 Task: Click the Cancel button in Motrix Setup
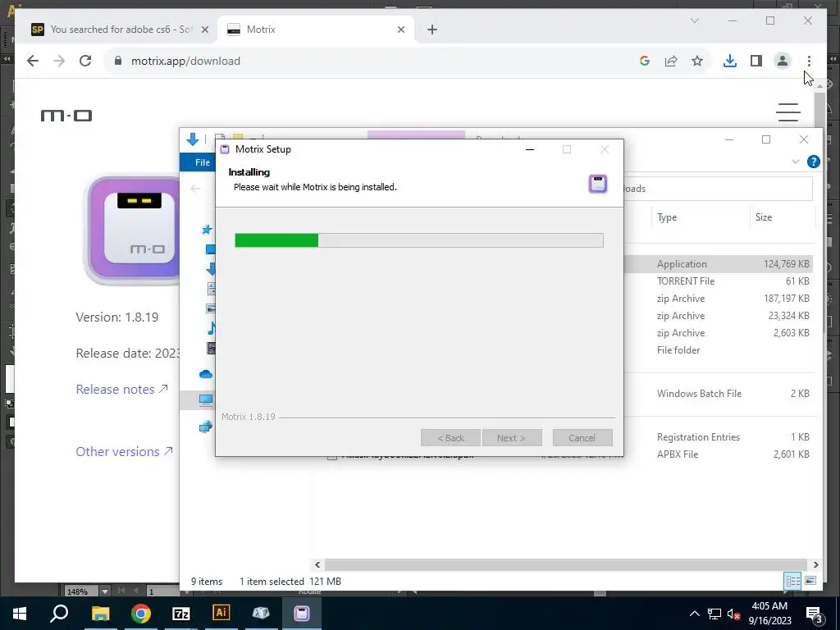[x=582, y=438]
